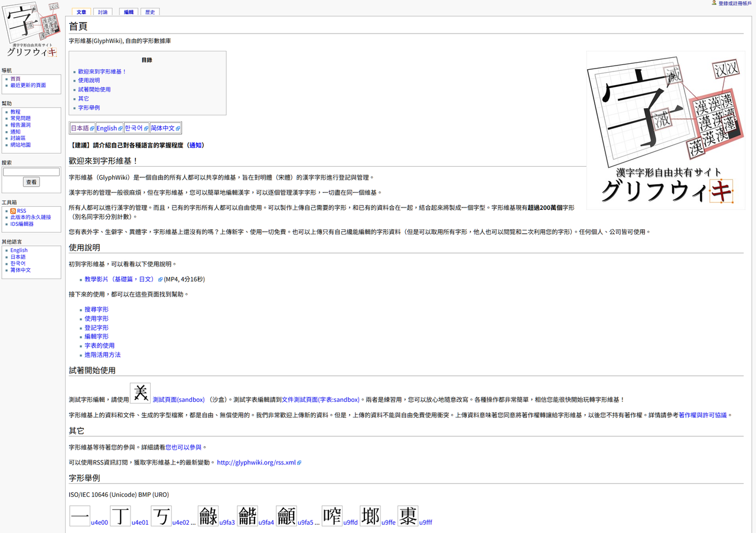Viewport: 756px width, 533px height.
Task: Open the glyph thumbnail for u9ffe
Action: pos(370,516)
